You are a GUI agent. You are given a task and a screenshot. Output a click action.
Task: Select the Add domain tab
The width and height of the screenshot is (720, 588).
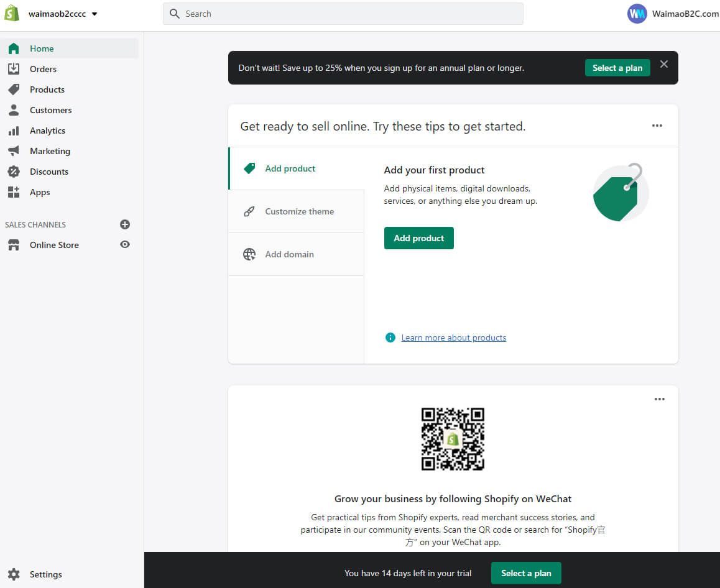coord(296,254)
